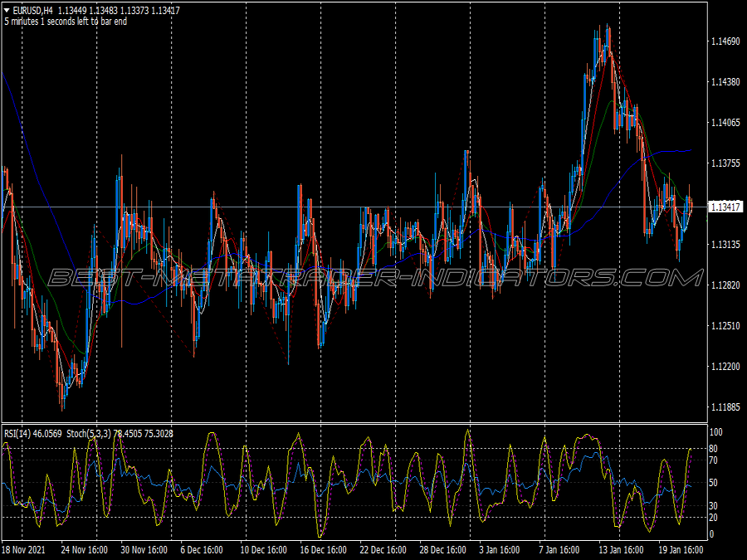Click the 1.12820 price scale label

[x=725, y=285]
